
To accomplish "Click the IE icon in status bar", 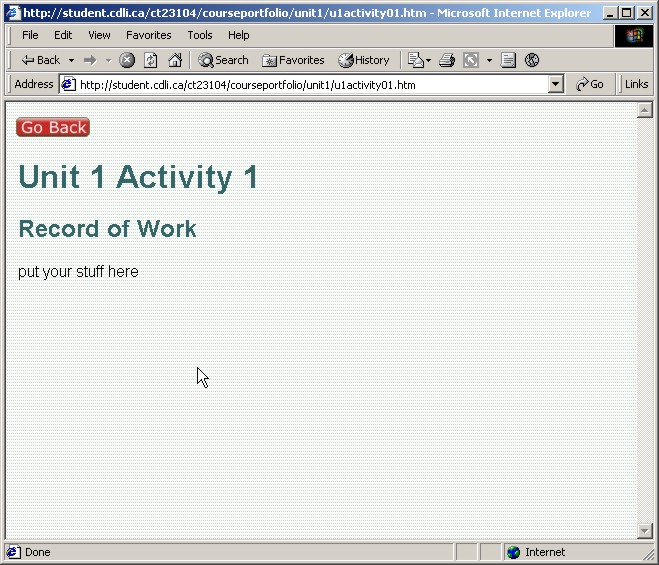I will click(x=13, y=552).
